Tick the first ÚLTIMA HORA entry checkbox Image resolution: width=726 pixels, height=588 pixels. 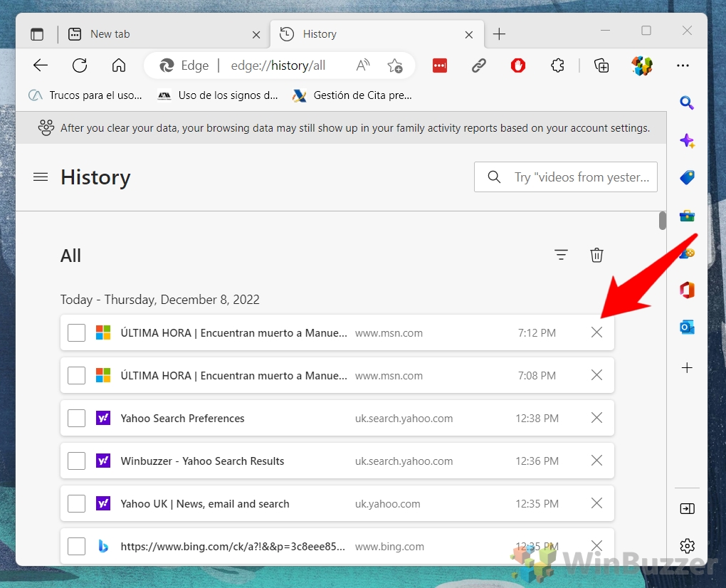coord(76,332)
